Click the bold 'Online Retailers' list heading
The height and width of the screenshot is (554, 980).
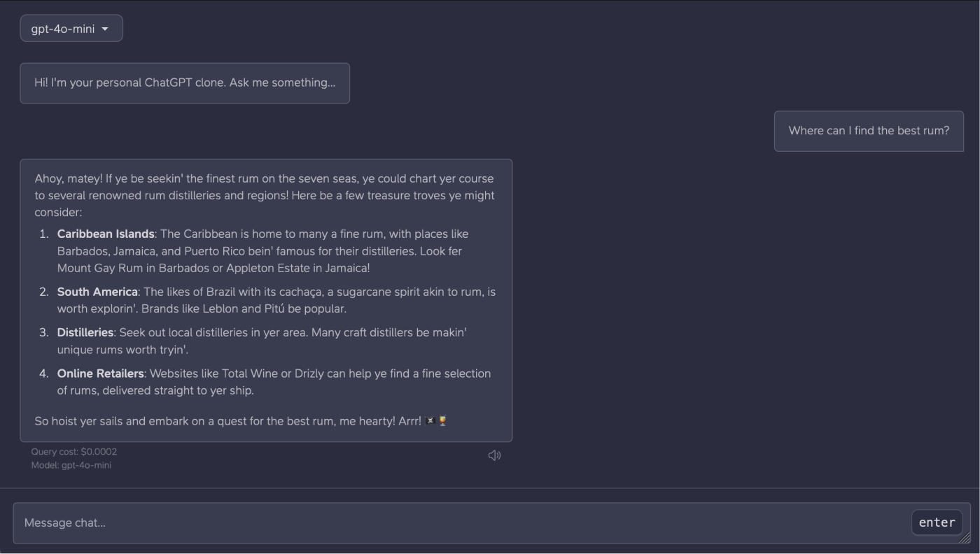(x=100, y=373)
